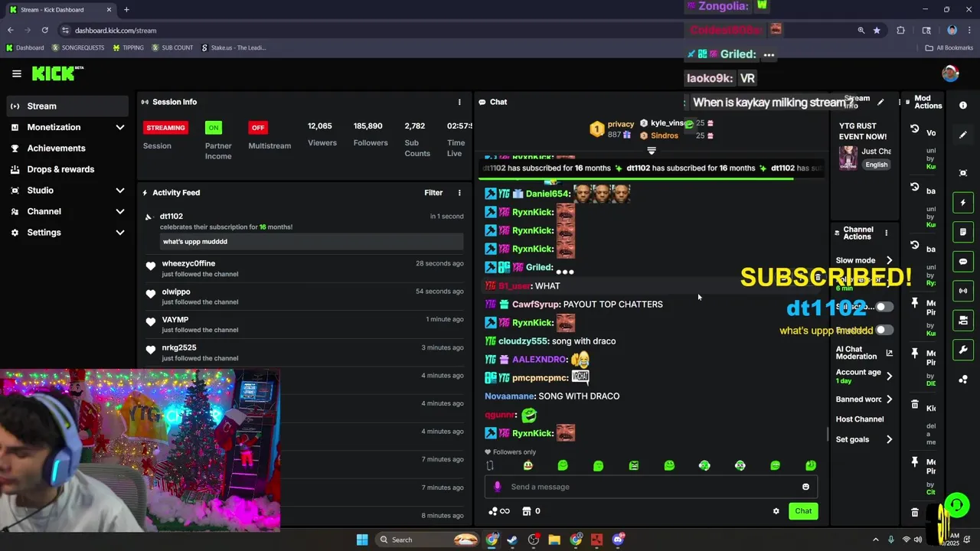Open the Set goals arrow

pyautogui.click(x=889, y=439)
